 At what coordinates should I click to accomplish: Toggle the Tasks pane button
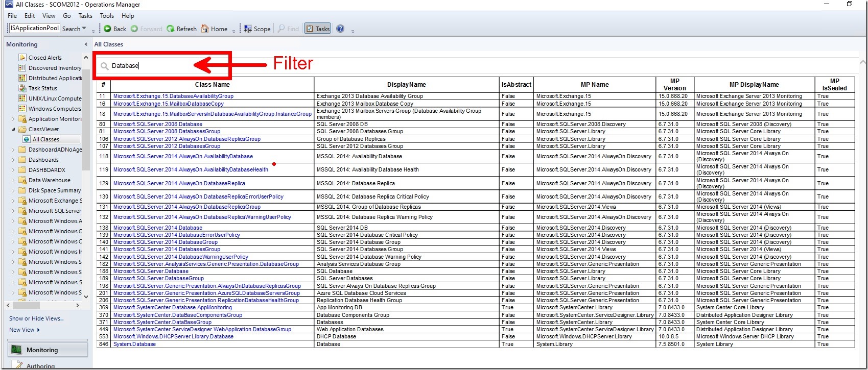tap(318, 29)
